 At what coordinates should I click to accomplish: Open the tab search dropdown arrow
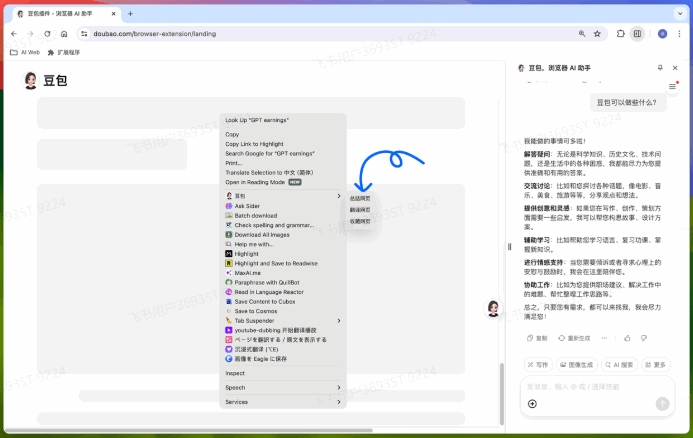point(680,14)
